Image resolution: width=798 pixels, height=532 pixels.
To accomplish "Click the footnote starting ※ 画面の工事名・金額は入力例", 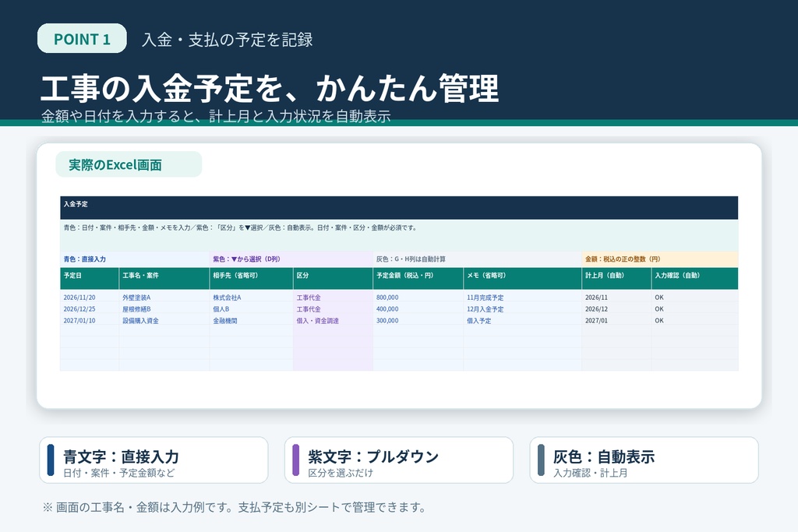I will [x=234, y=507].
